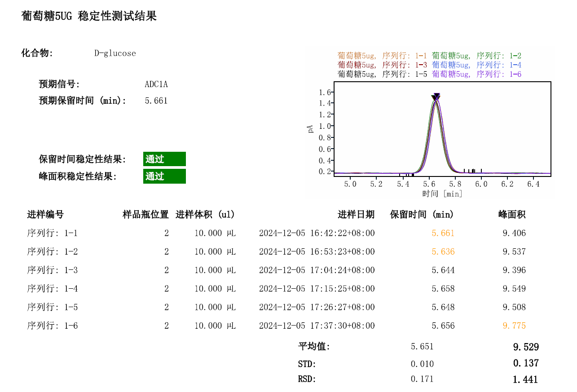
Task: Click the 进样日期 column header
Action: [x=356, y=215]
